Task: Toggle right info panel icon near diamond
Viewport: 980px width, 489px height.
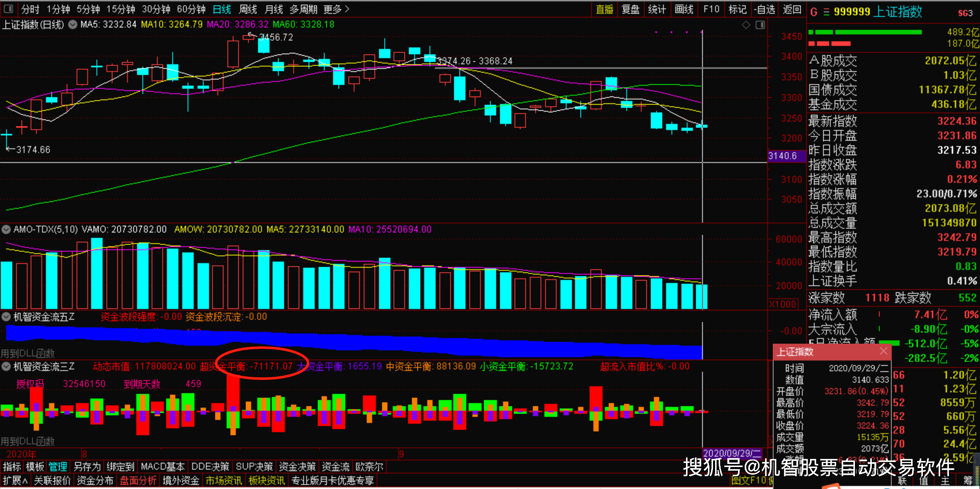Action: pyautogui.click(x=760, y=25)
